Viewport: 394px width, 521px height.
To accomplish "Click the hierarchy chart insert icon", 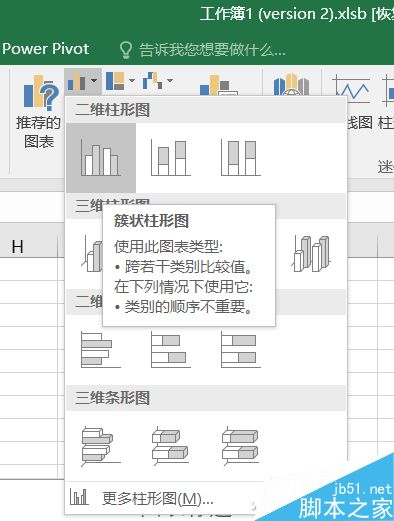I will click(115, 81).
